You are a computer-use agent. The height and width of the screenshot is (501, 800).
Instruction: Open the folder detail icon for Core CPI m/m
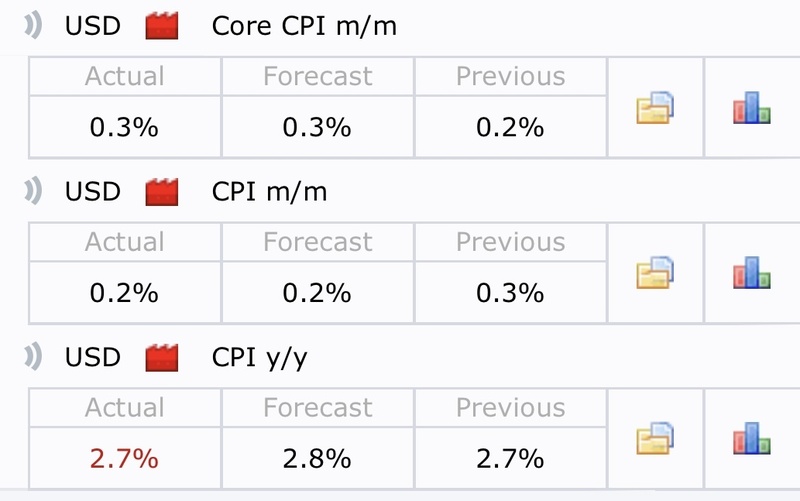tap(655, 107)
